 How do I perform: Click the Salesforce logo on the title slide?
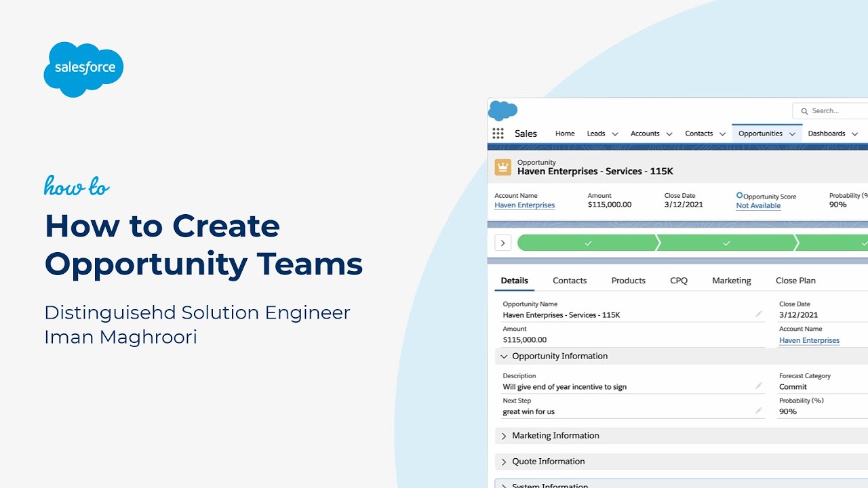pyautogui.click(x=83, y=69)
